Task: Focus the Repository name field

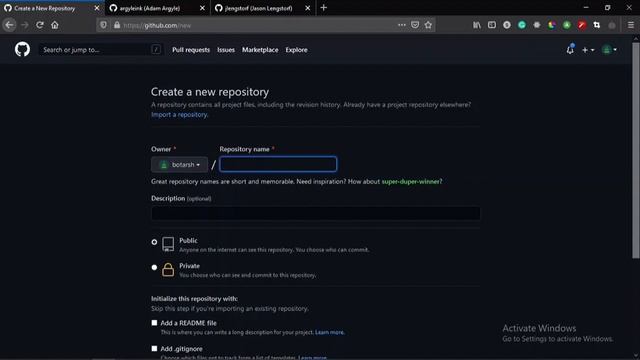Action: (x=278, y=164)
